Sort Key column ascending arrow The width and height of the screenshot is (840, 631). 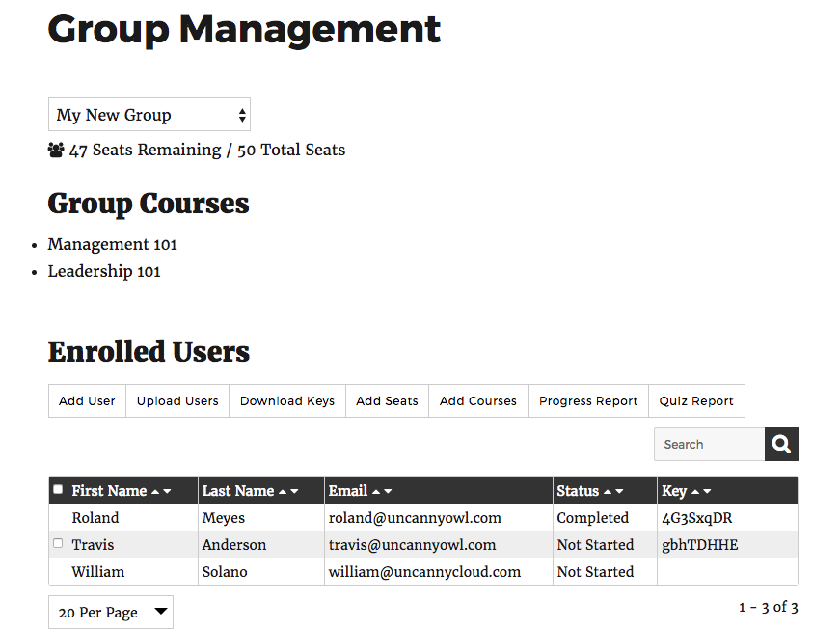coord(694,492)
